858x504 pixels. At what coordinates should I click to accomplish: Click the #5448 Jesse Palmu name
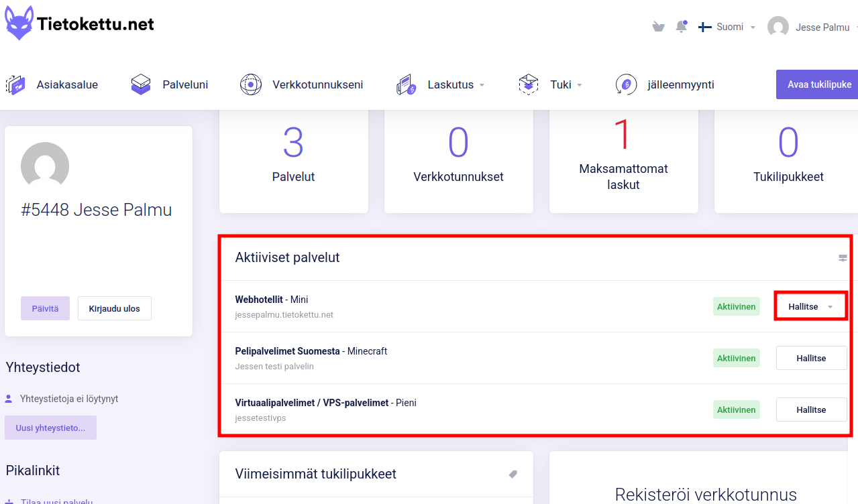tap(97, 210)
